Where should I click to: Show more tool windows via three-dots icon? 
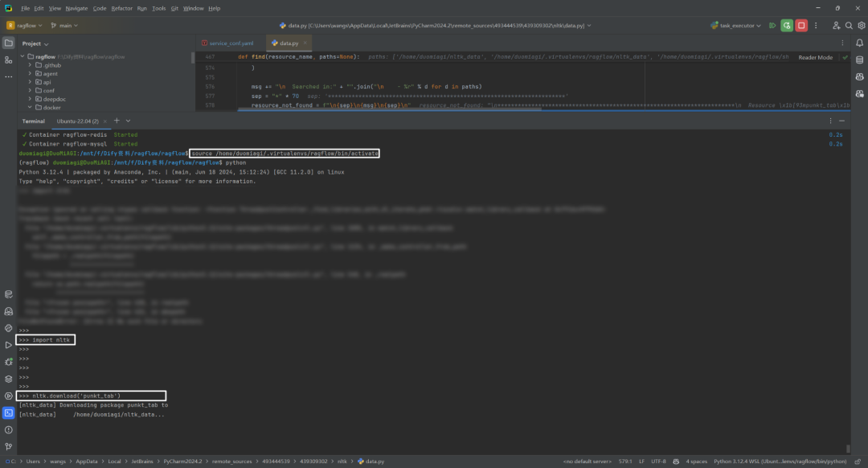pyautogui.click(x=8, y=76)
